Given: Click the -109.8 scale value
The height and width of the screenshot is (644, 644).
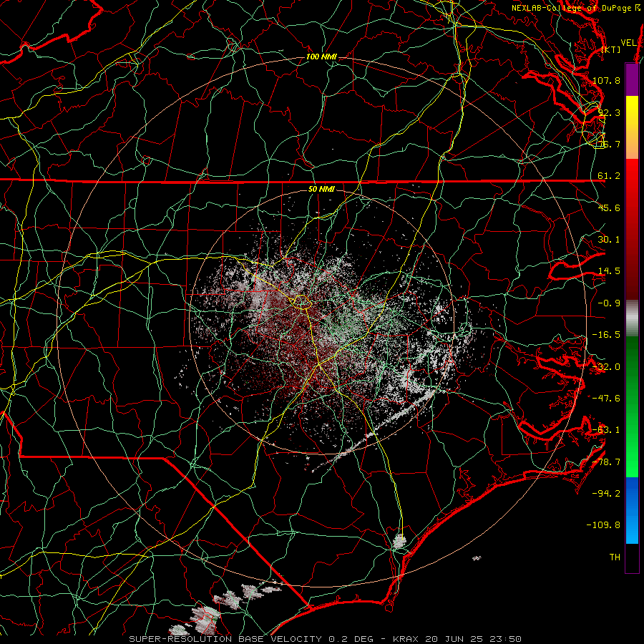Looking at the screenshot, I should pyautogui.click(x=604, y=525).
